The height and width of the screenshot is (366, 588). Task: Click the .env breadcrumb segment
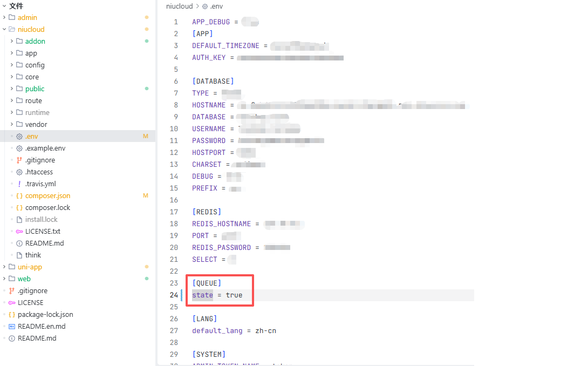pyautogui.click(x=216, y=6)
